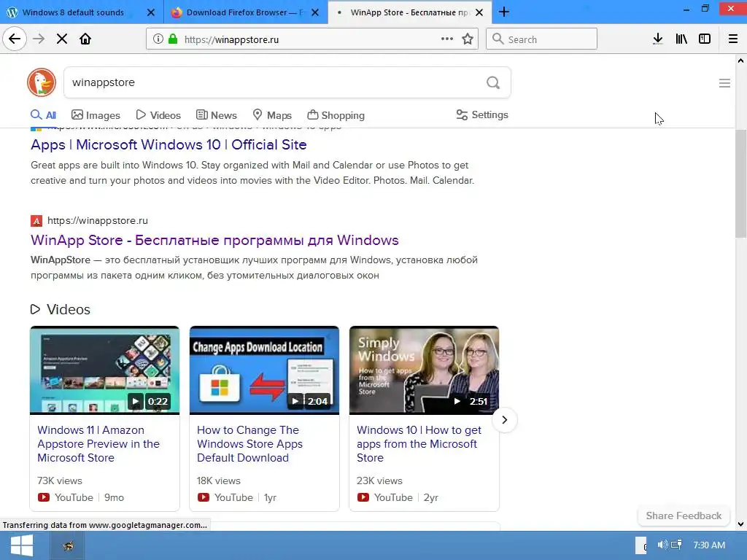Screen dimensions: 747x560
Task: Show site information icon in address bar
Action: pyautogui.click(x=158, y=39)
